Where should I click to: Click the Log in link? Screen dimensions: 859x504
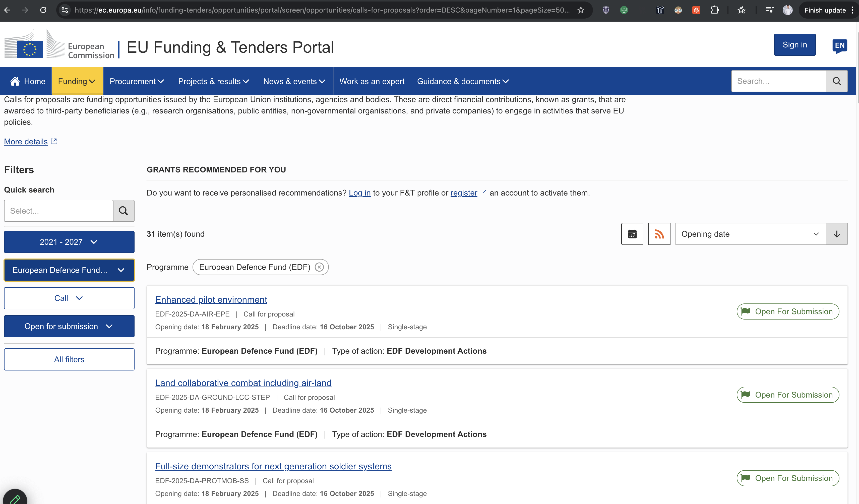click(x=359, y=193)
